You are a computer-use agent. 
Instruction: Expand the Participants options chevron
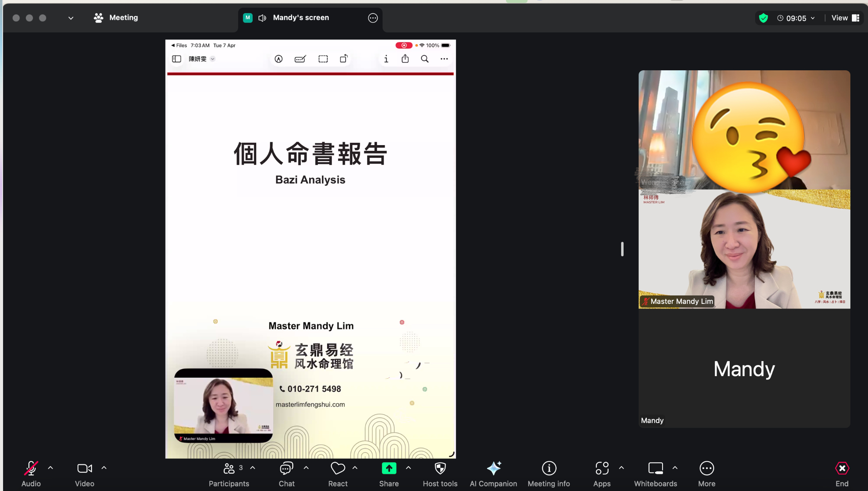pyautogui.click(x=253, y=468)
